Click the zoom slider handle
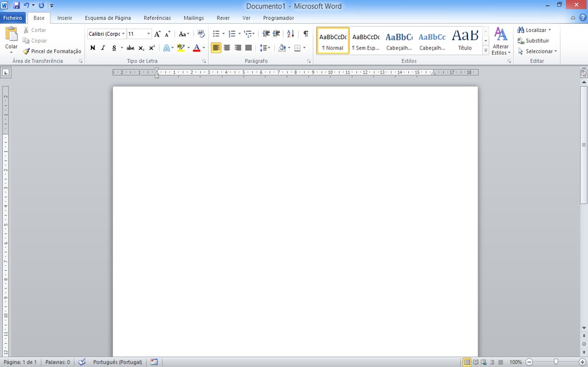The width and height of the screenshot is (588, 367). pos(556,362)
